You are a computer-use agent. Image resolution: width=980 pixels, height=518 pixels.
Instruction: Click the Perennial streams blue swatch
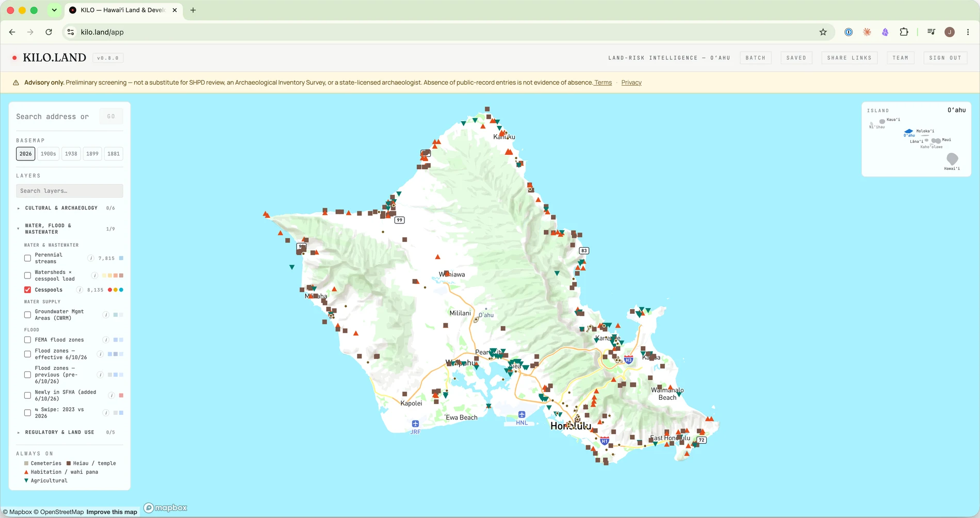coord(121,258)
